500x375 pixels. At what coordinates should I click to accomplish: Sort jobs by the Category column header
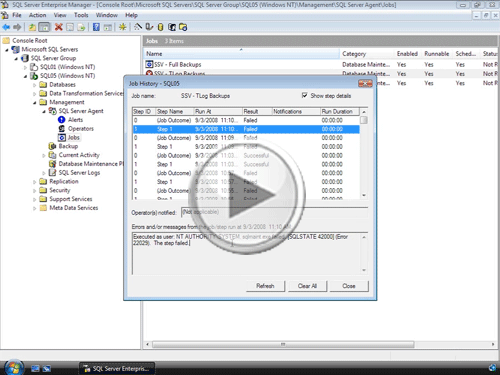(x=366, y=54)
